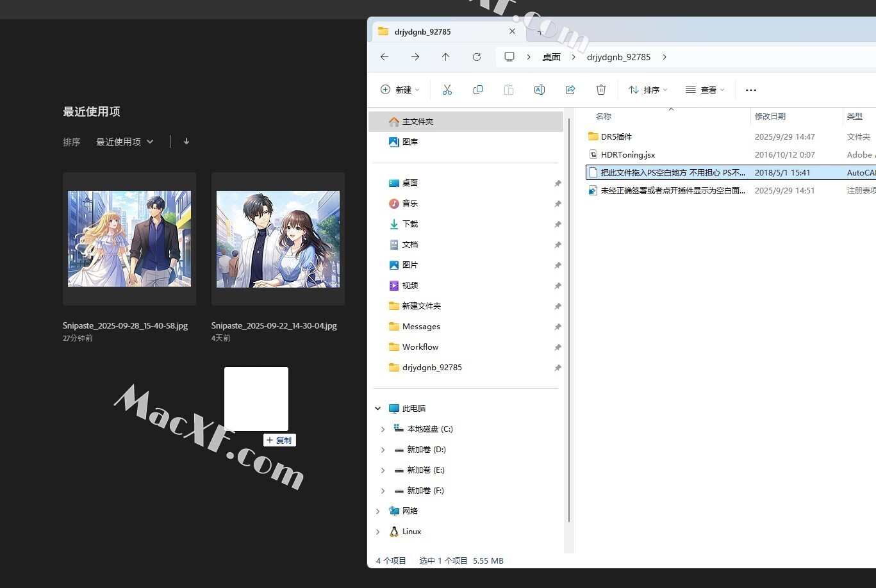Collapse the 此电脑 tree section
The image size is (876, 588).
[x=377, y=409]
